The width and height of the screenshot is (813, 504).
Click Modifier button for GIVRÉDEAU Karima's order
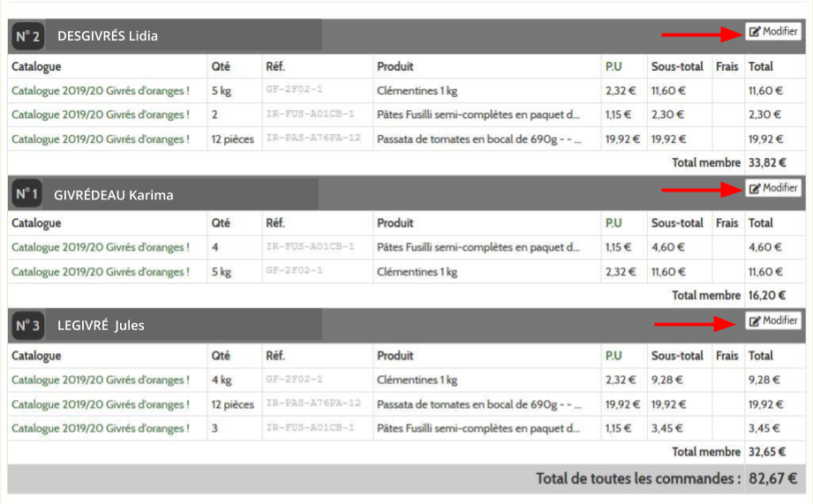tap(773, 188)
